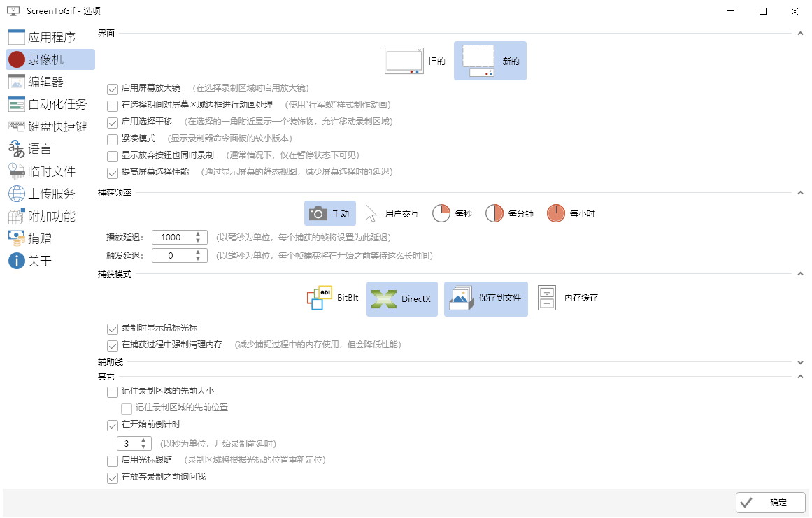Increase 播放延迟 value with up arrow
Image resolution: width=812 pixels, height=518 pixels.
point(198,234)
